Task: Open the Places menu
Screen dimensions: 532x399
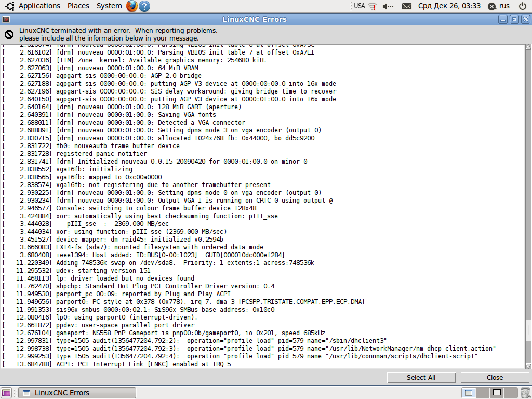Action: tap(78, 6)
